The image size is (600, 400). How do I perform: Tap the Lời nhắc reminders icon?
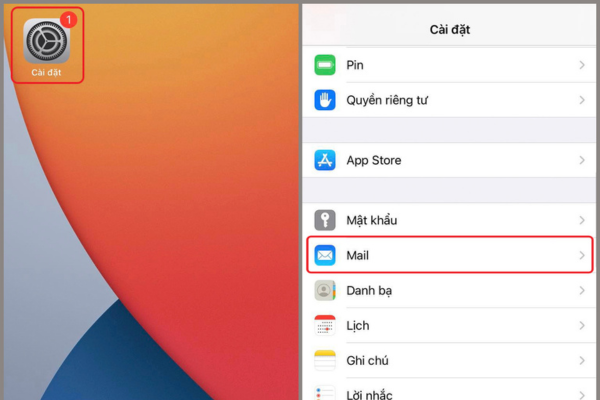(x=325, y=392)
